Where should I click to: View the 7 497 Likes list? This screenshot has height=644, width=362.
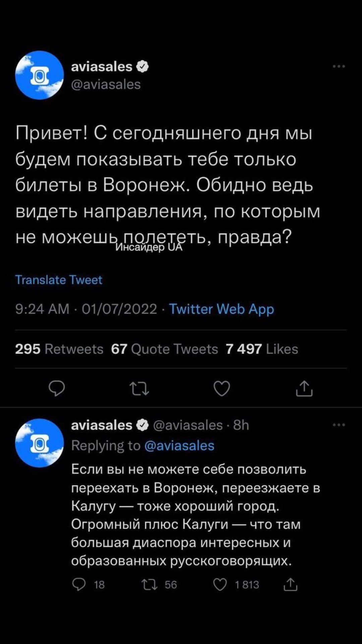click(262, 349)
